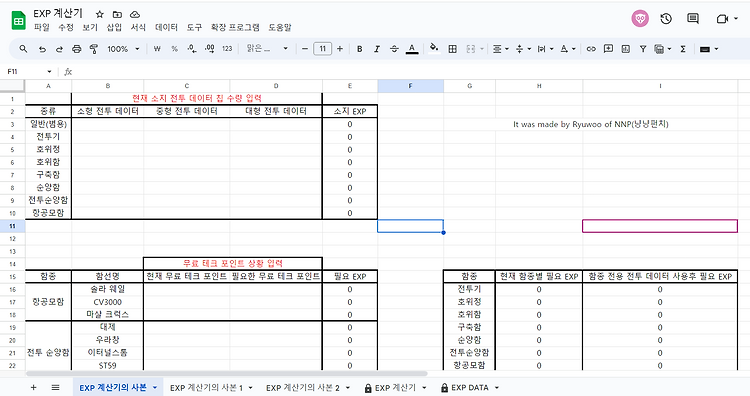750x396 pixels.
Task: Expand the EXP 계산기의 사본 tab menu arrow
Action: coord(155,387)
